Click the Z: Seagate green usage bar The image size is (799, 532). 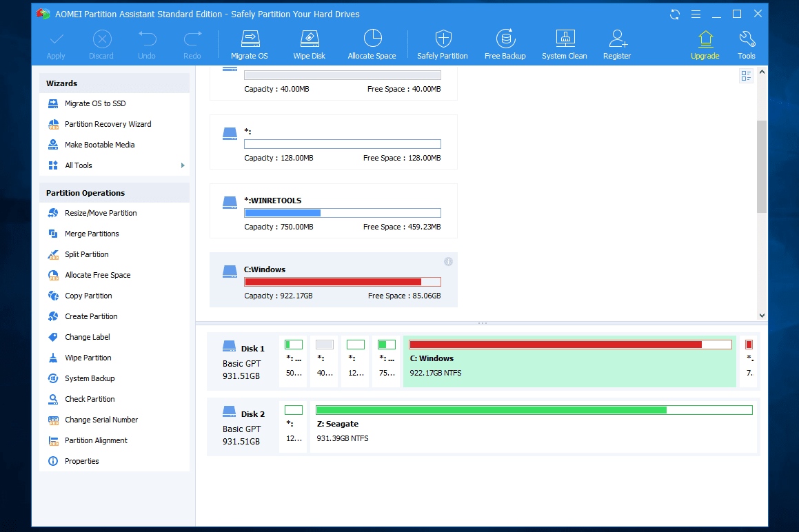[x=534, y=410]
